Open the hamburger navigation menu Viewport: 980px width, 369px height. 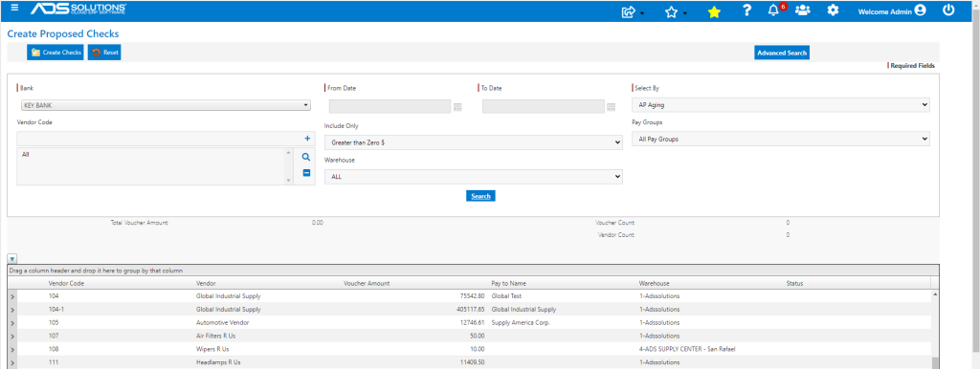(x=15, y=8)
